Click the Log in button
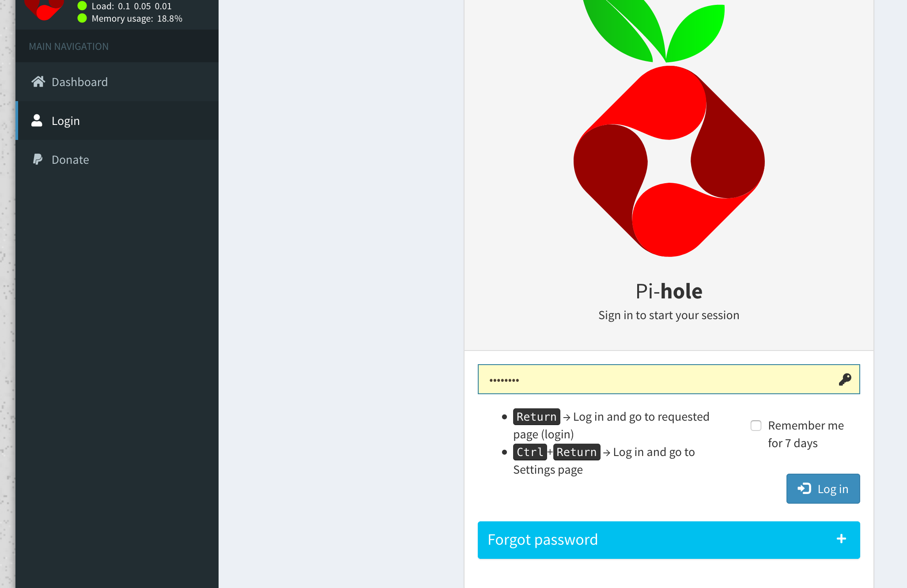The height and width of the screenshot is (588, 907). (x=823, y=489)
